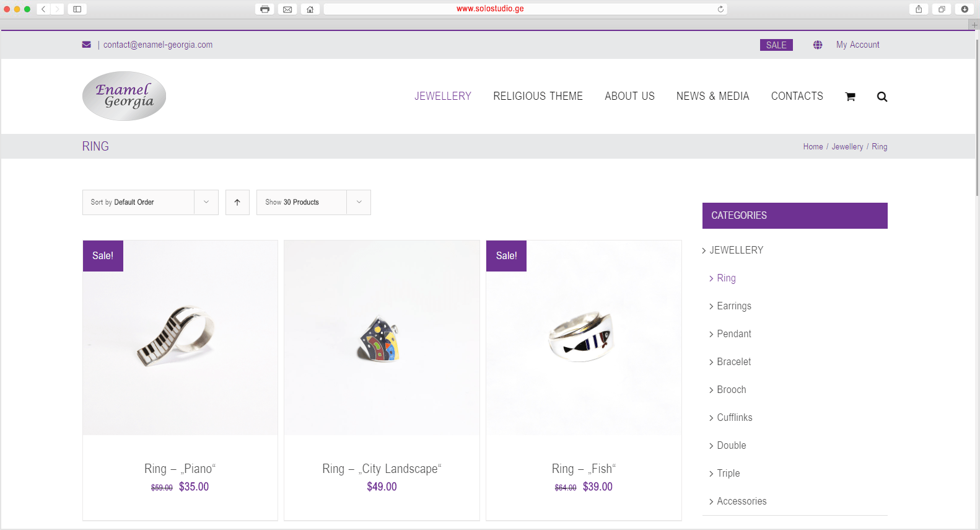Click the CATEGORIES sidebar heading

click(x=795, y=216)
